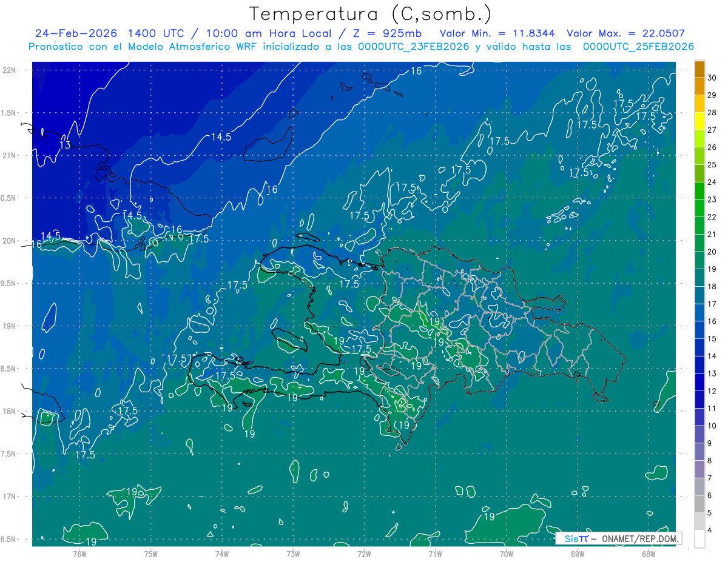Image resolution: width=728 pixels, height=562 pixels.
Task: Click the '75W' longitude axis label
Action: (x=151, y=554)
